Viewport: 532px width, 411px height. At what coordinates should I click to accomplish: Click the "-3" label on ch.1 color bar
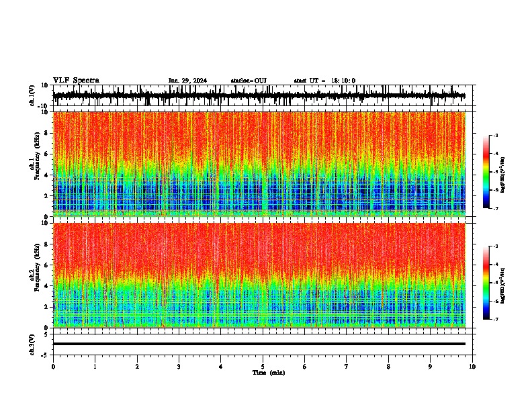pyautogui.click(x=496, y=135)
